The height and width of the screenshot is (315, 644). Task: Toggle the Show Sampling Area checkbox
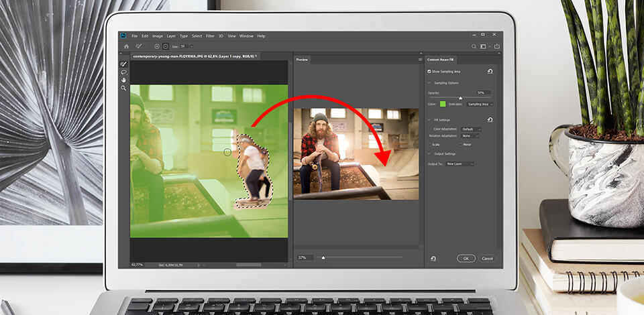429,71
